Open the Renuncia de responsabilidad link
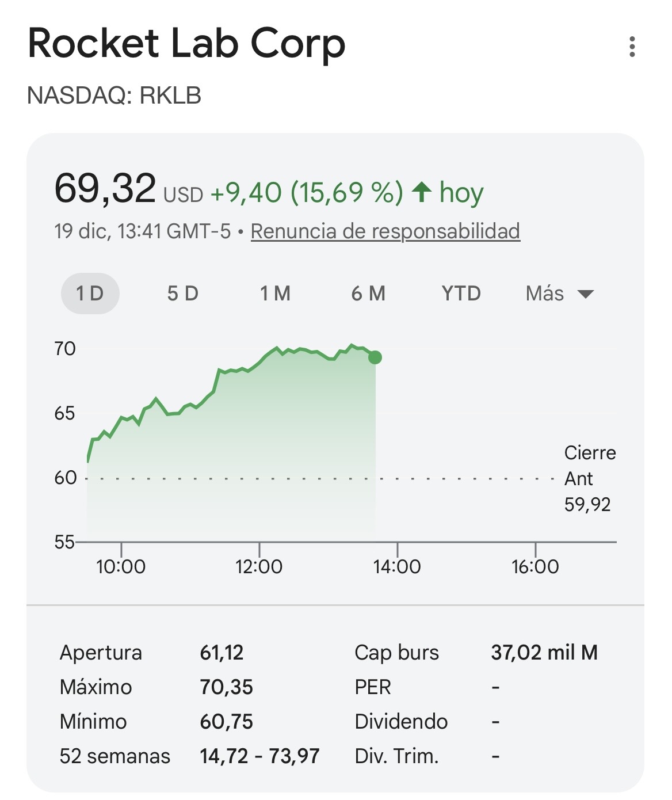672x800 pixels. (385, 231)
